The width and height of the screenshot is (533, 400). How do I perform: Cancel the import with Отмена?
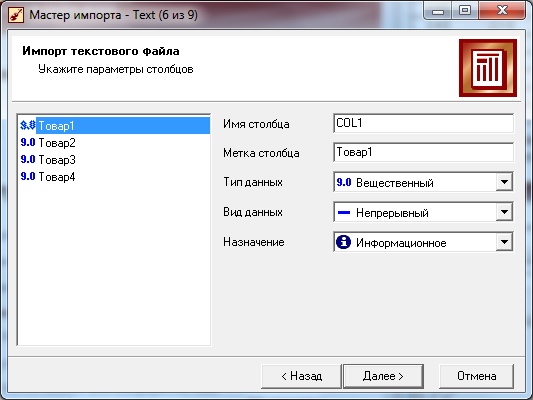click(476, 376)
